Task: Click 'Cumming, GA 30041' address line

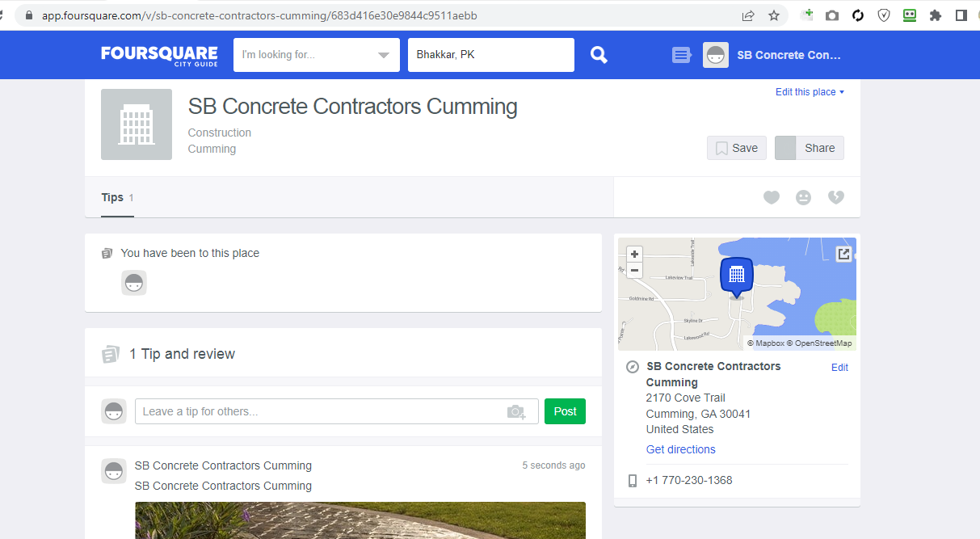Action: pyautogui.click(x=698, y=414)
